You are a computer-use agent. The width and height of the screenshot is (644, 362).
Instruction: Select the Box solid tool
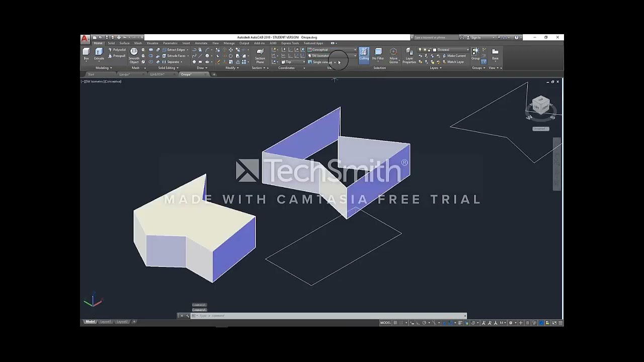(86, 54)
